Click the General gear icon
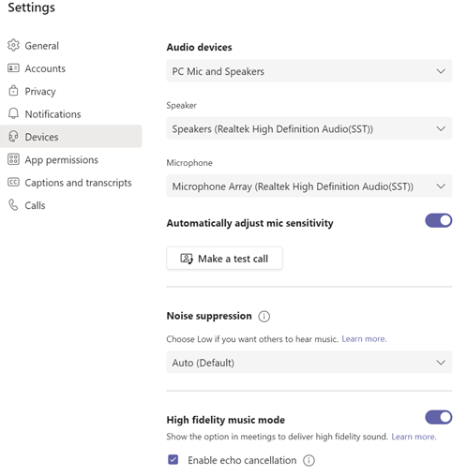 click(x=13, y=45)
